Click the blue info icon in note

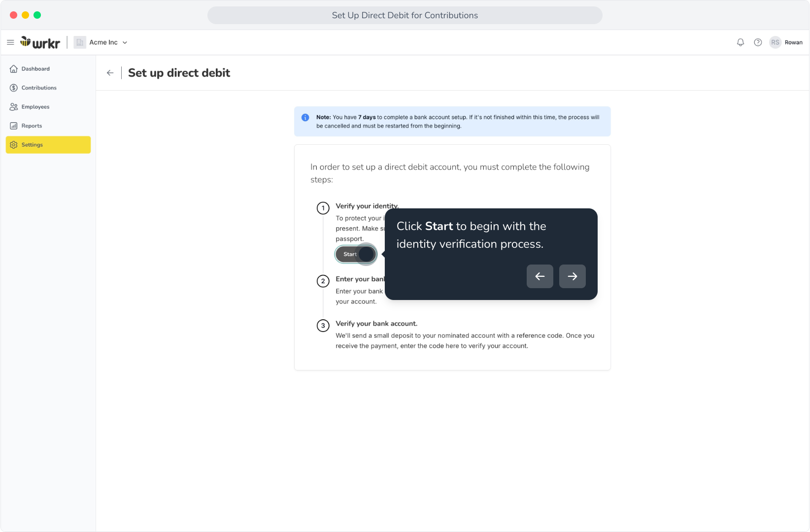(x=305, y=117)
